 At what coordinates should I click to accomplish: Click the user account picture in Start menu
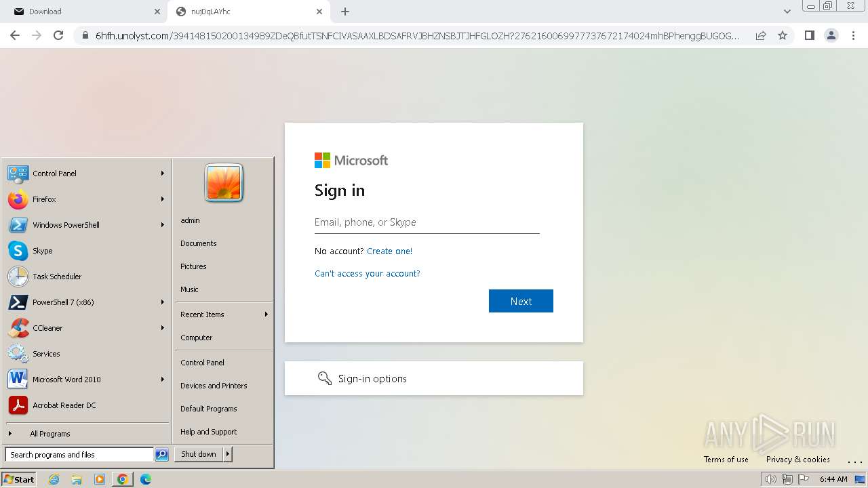(x=224, y=183)
